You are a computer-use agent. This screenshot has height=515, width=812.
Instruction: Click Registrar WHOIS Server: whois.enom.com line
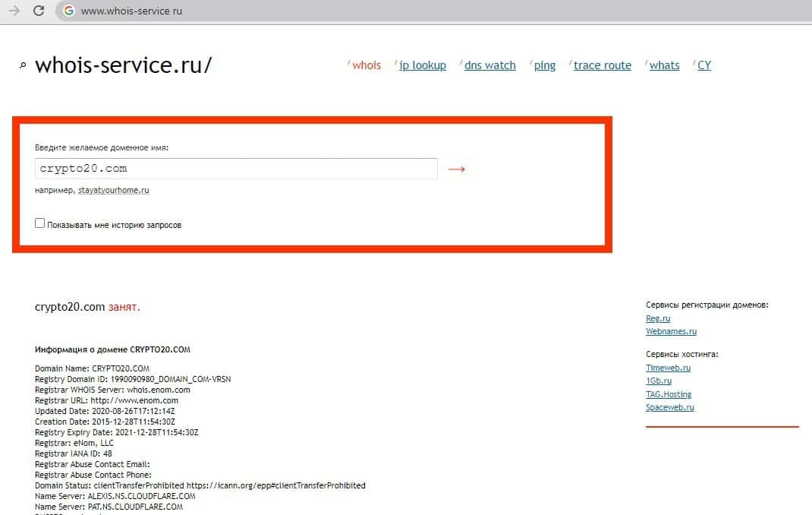coord(112,390)
